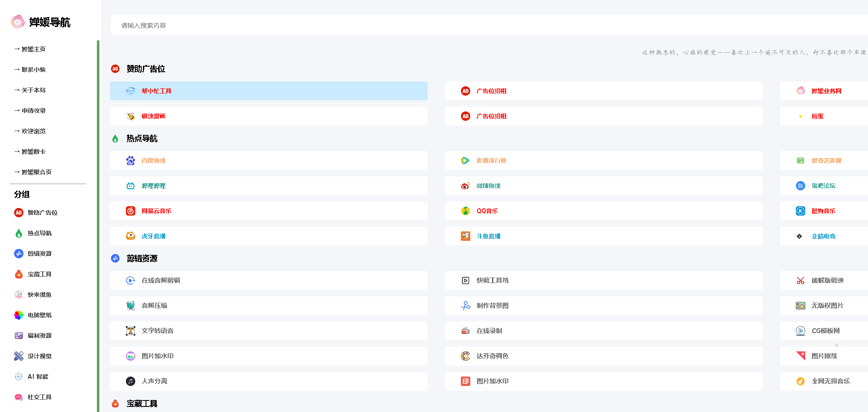868x412 pixels.
Task: Click the 无版权图片 picture icon
Action: click(x=801, y=306)
